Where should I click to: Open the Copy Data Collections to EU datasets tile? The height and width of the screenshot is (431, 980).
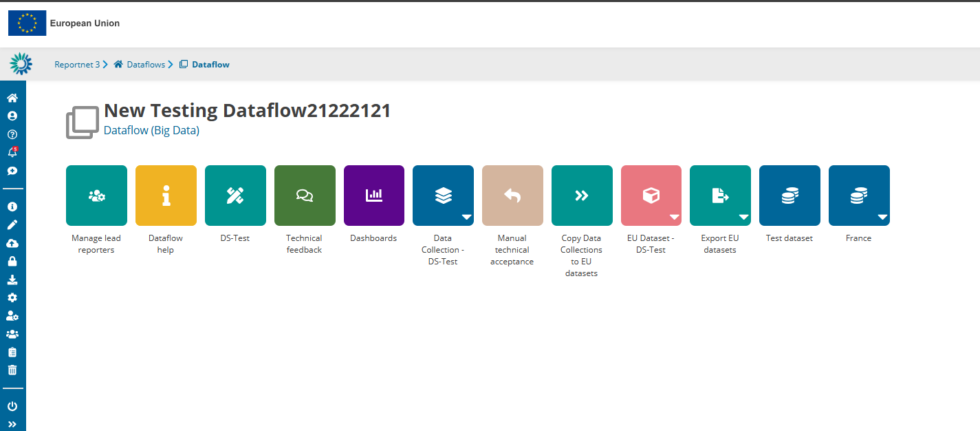(x=582, y=196)
